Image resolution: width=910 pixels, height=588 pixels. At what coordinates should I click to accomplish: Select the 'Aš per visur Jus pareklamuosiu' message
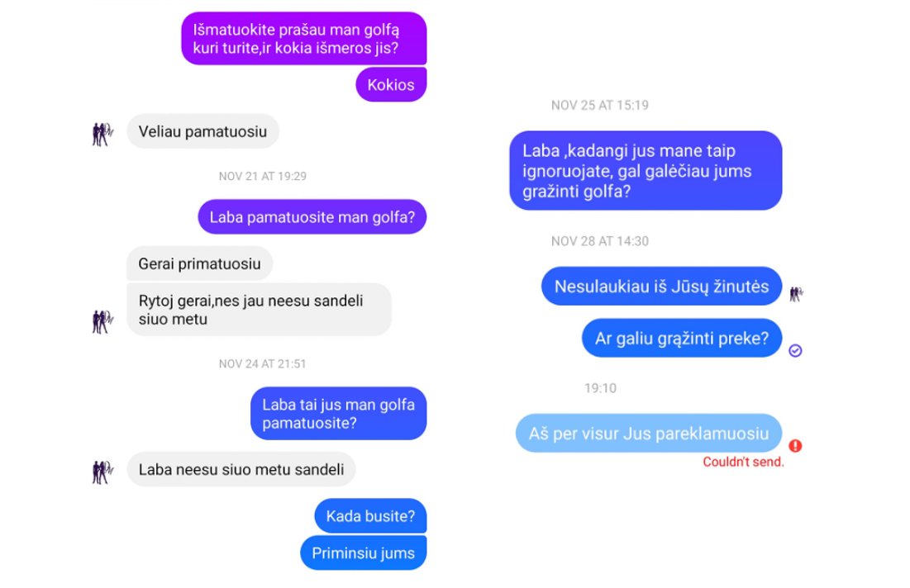pos(649,434)
